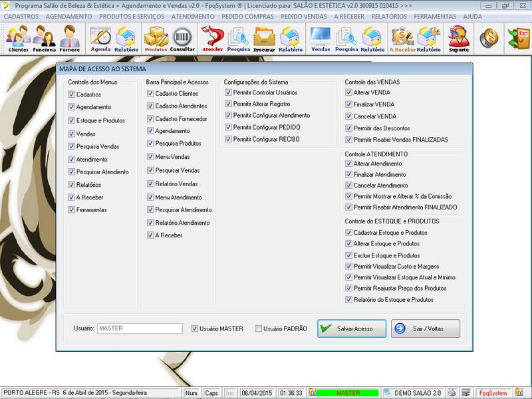532x399 pixels.
Task: Click the Pesquisa icon next to Vendas
Action: [346, 39]
